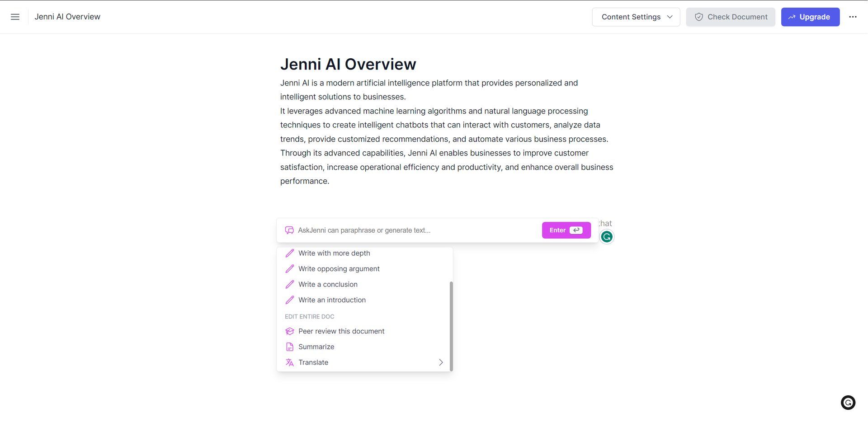Click the green Grammarly icon

coord(607,236)
